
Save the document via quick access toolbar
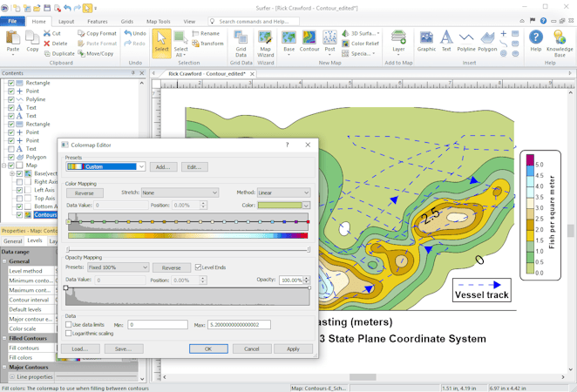point(47,8)
